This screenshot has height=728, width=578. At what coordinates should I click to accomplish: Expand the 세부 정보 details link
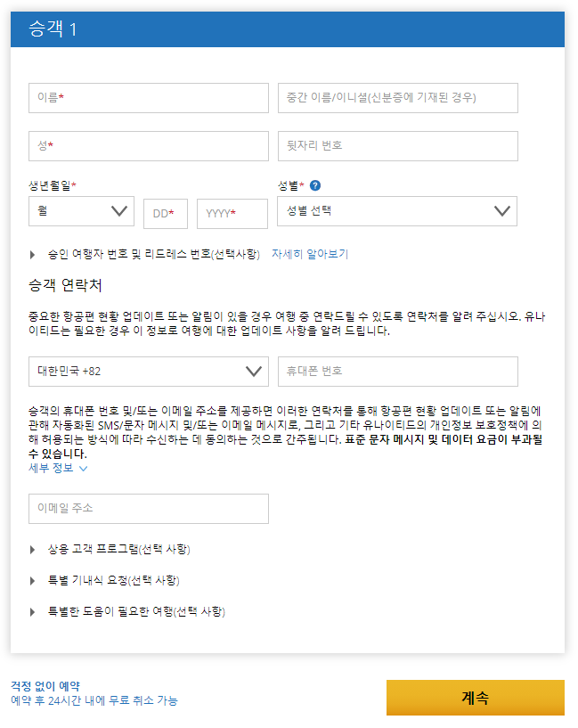point(58,468)
